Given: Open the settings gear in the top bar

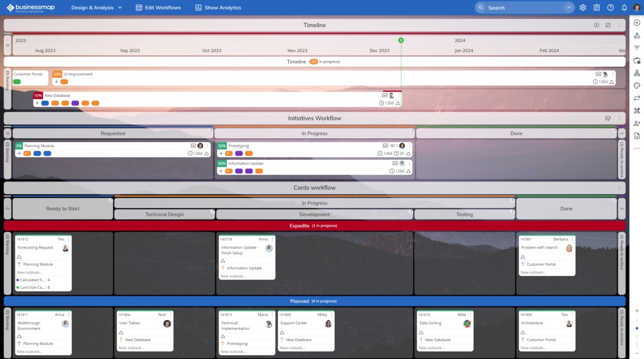Looking at the screenshot, I should click(582, 7).
